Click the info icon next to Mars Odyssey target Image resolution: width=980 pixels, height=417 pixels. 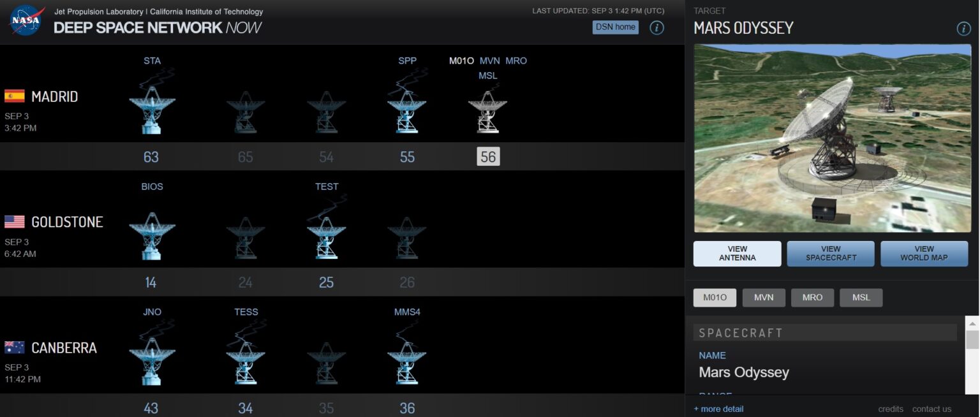963,28
